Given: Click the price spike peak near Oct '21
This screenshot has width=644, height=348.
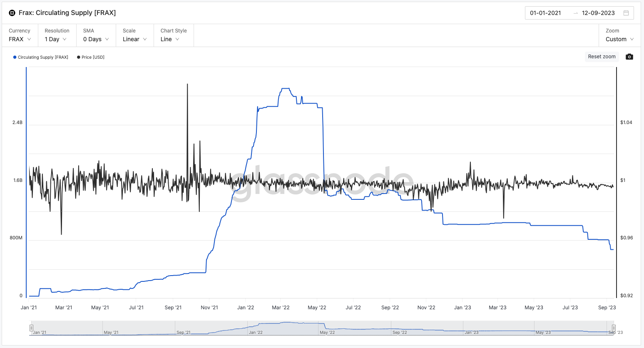Looking at the screenshot, I should coord(187,85).
